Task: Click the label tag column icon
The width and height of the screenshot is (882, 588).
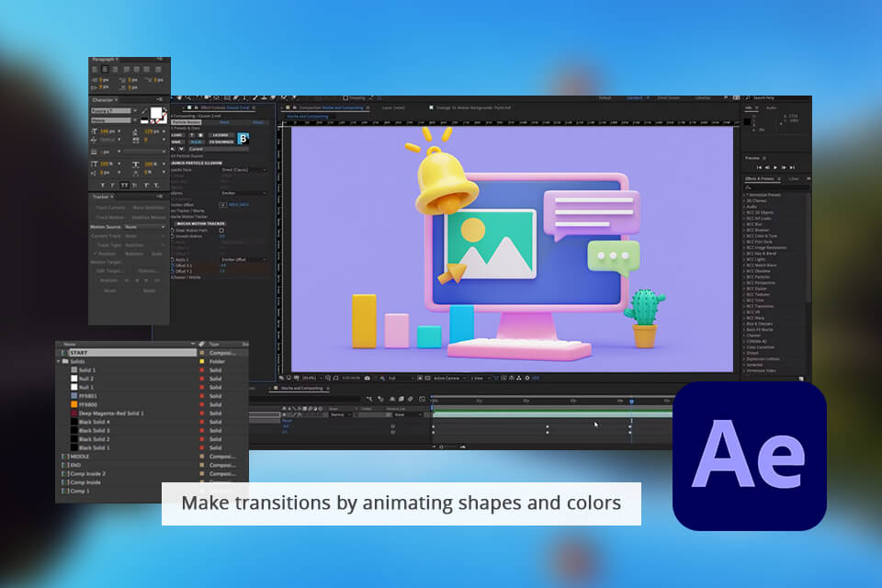Action: [x=202, y=344]
